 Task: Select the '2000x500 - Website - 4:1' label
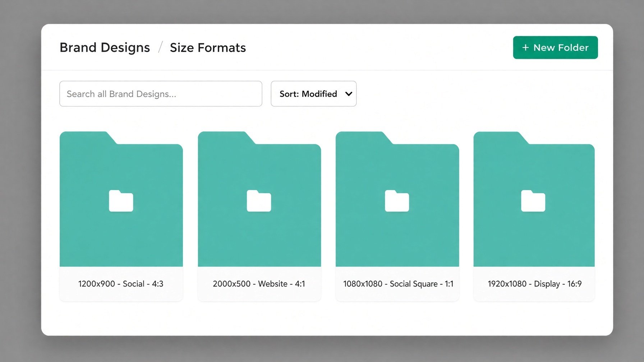(x=259, y=284)
